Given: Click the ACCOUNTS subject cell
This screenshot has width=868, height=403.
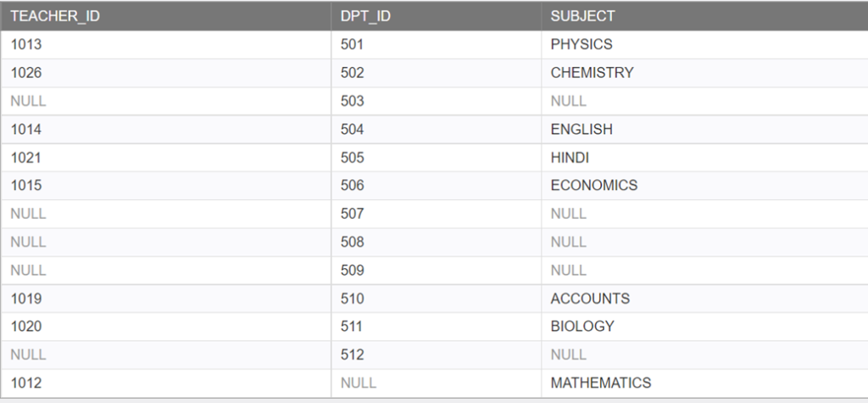Looking at the screenshot, I should click(704, 299).
